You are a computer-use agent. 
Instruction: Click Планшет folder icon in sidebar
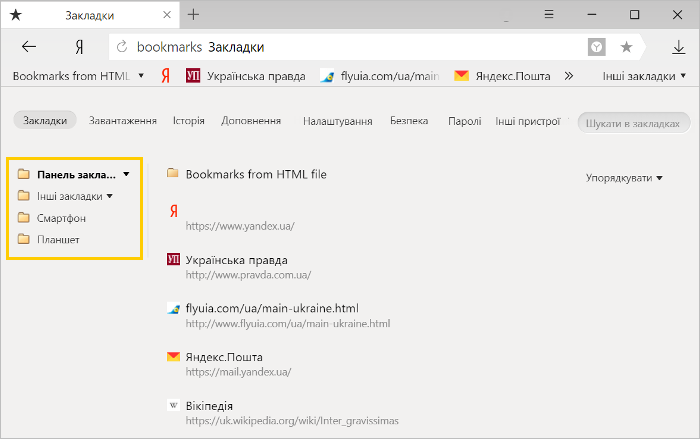click(23, 239)
